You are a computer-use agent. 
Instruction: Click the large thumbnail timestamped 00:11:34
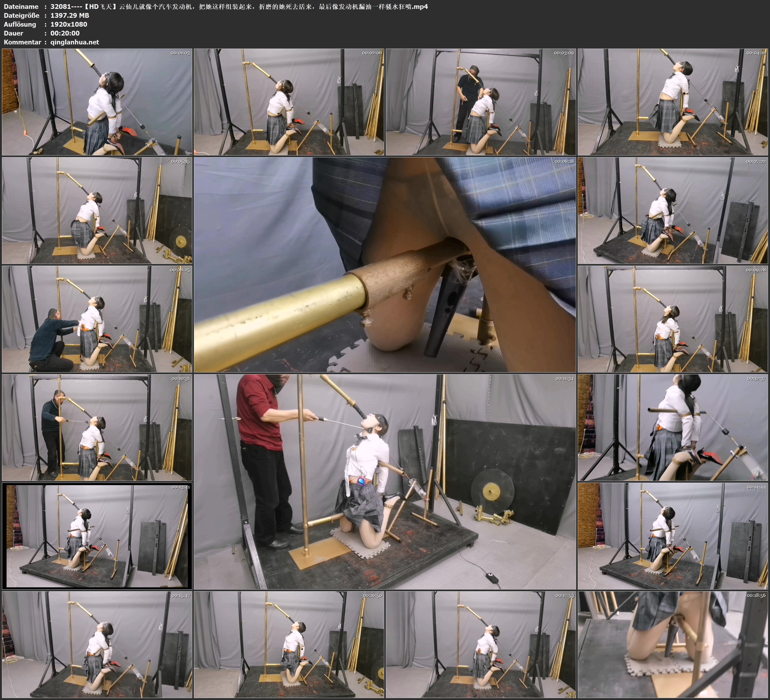(x=385, y=482)
